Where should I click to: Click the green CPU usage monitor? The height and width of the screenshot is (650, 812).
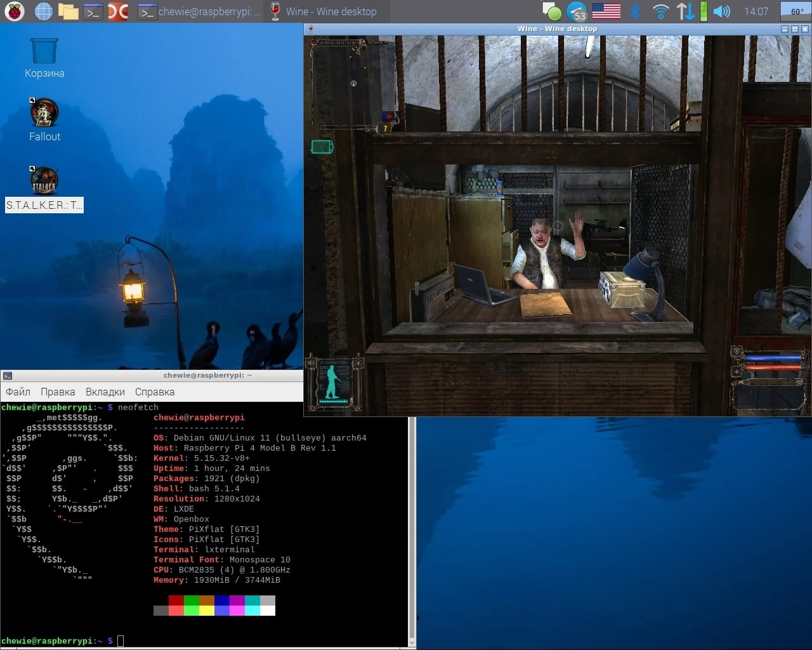704,11
